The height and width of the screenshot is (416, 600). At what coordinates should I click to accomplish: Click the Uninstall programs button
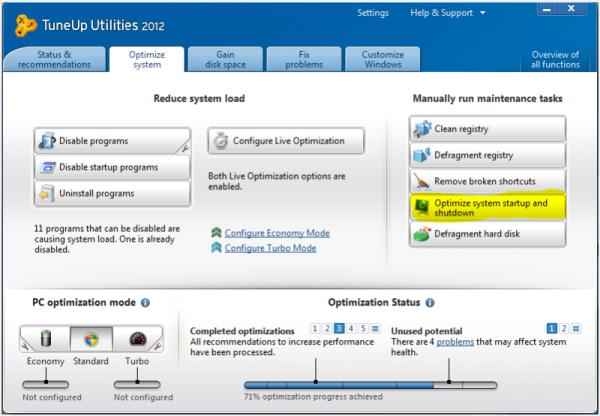(112, 193)
